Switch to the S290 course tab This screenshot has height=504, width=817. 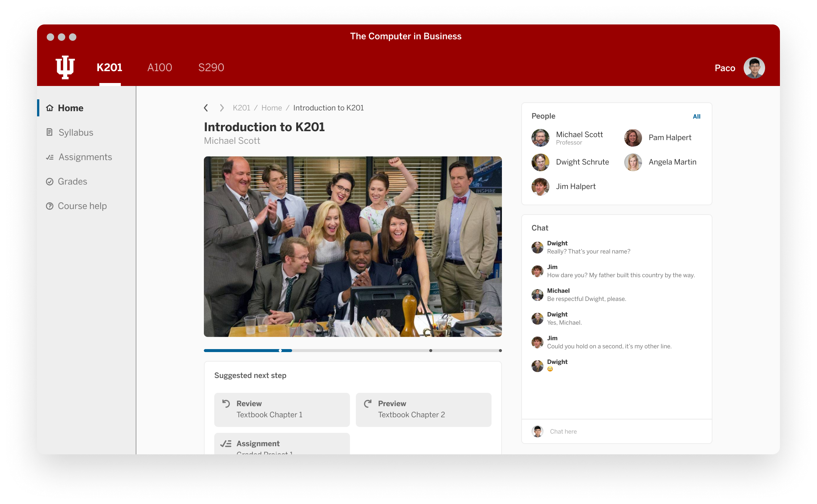point(211,67)
